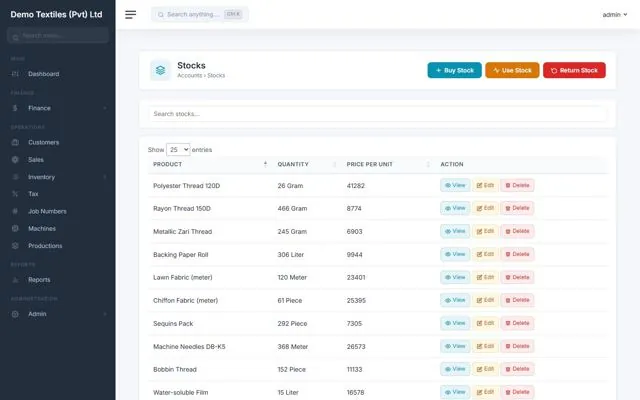Delete Chiffon Fabric (meter) stock
The image size is (640, 400).
point(517,300)
